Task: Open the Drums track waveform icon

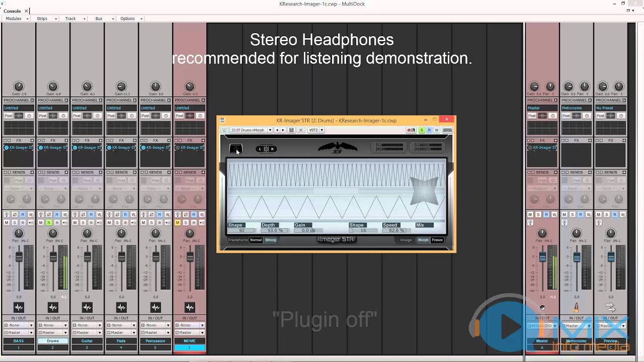Action: pyautogui.click(x=53, y=307)
